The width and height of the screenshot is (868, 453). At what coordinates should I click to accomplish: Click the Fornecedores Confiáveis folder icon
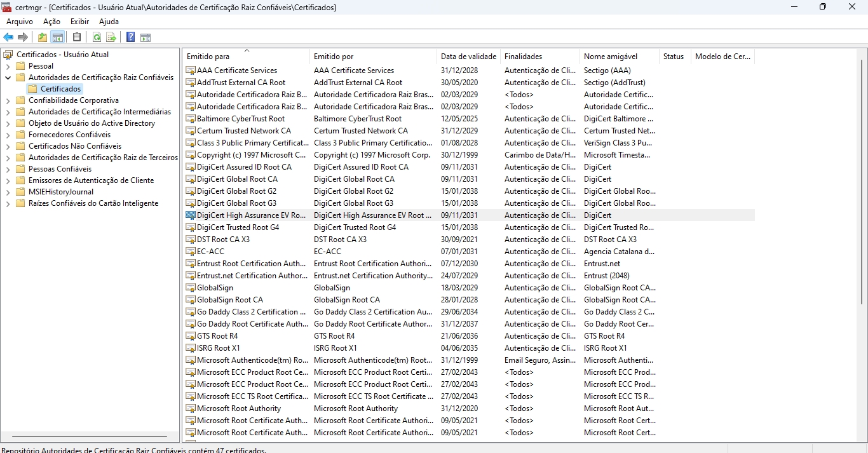20,135
